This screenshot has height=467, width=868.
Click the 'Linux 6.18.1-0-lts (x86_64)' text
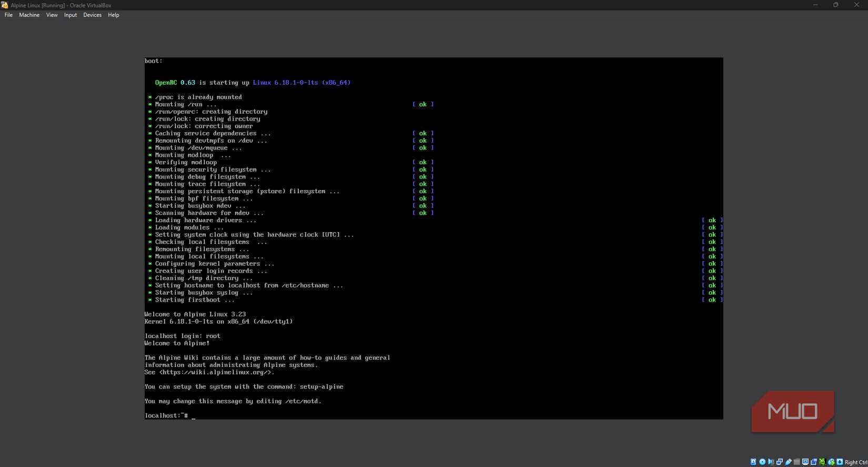coord(302,83)
